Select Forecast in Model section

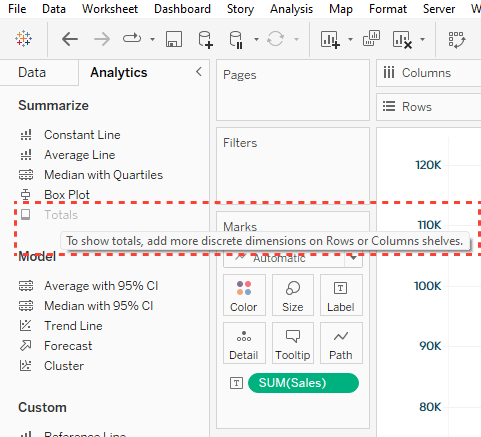68,346
